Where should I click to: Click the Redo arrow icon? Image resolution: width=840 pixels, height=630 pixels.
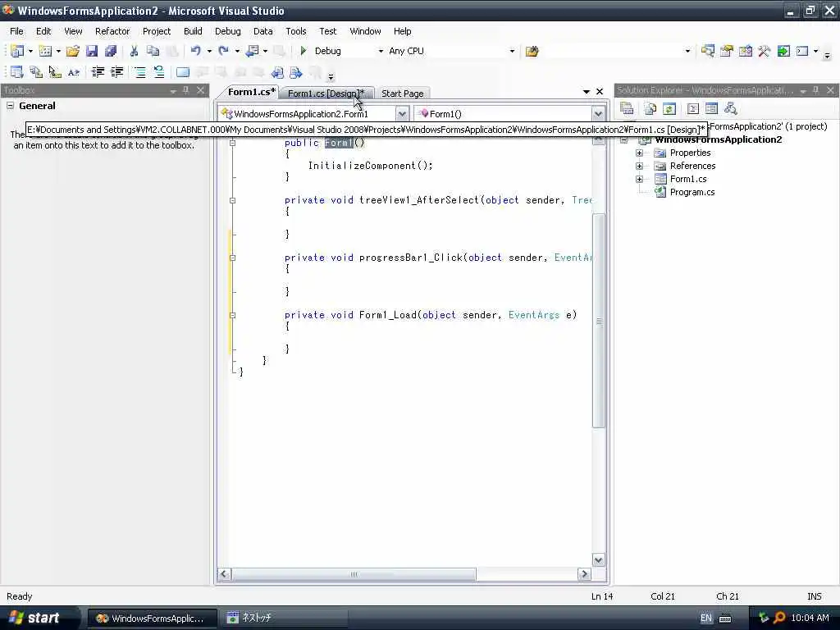(223, 51)
